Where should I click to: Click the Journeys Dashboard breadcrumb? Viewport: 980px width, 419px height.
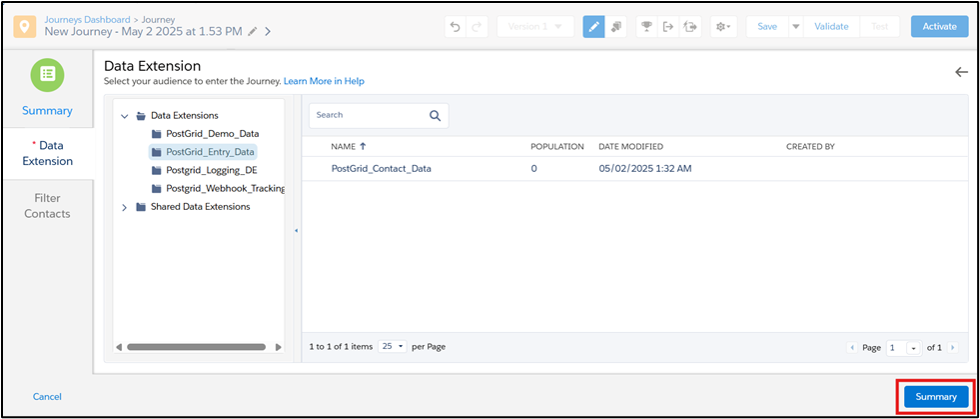(88, 19)
